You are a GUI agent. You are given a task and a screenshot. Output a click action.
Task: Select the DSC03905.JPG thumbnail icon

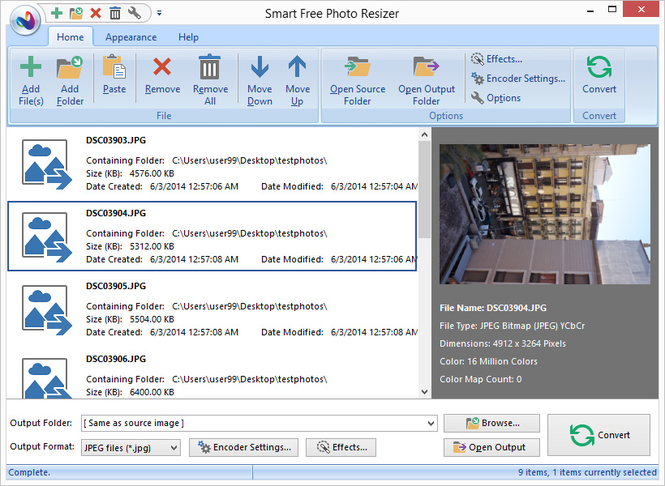46,310
